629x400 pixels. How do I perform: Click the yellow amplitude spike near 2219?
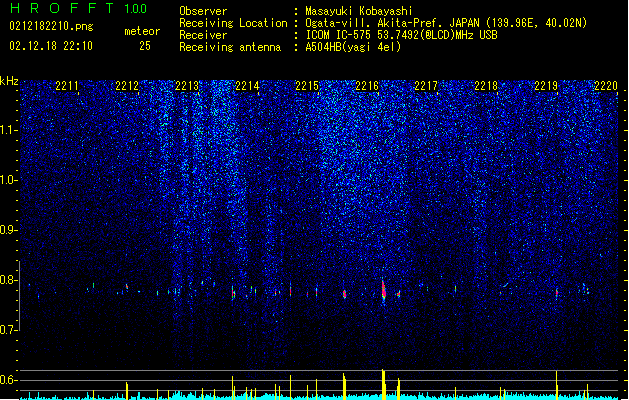(556, 385)
